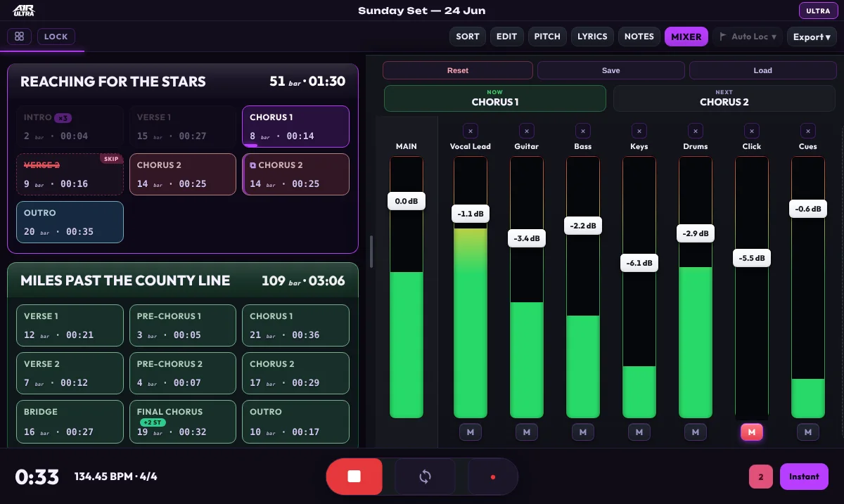Screen dimensions: 844x504
Task: Select NEXT CHORUS 2 section card
Action: pyautogui.click(x=724, y=98)
